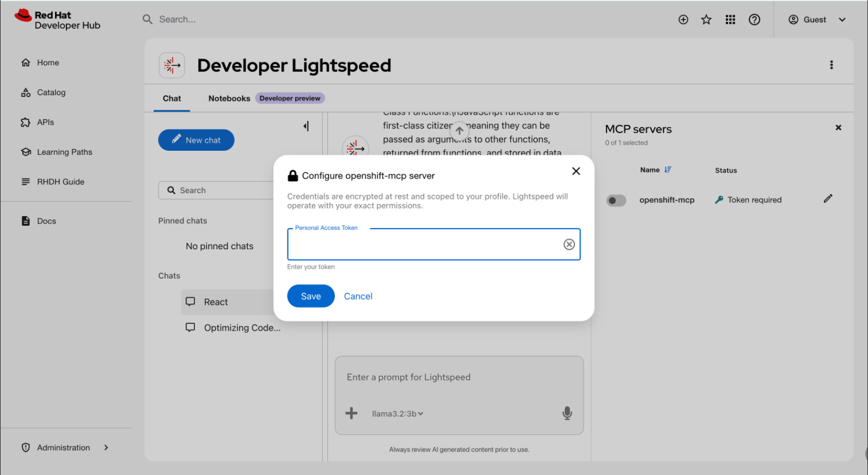Viewport: 868px width, 475px height.
Task: Edit the openshift-mcp server with pencil icon
Action: click(828, 199)
